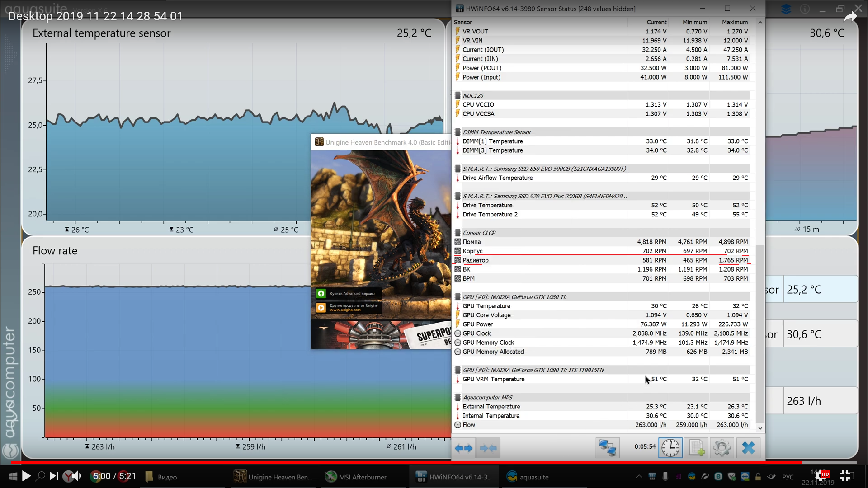This screenshot has height=488, width=868.
Task: Exit fullscreen mode in video player
Action: pos(845,476)
